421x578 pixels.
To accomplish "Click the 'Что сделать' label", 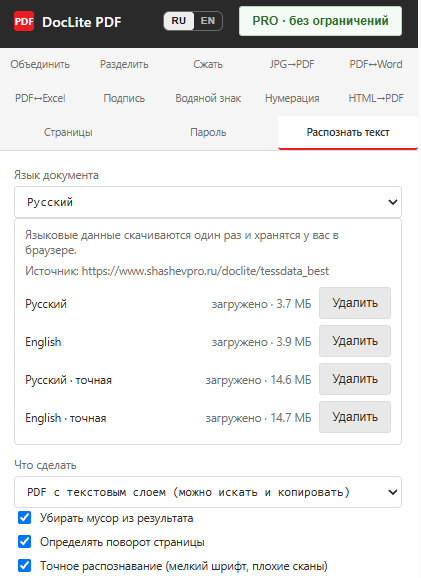I will [45, 465].
